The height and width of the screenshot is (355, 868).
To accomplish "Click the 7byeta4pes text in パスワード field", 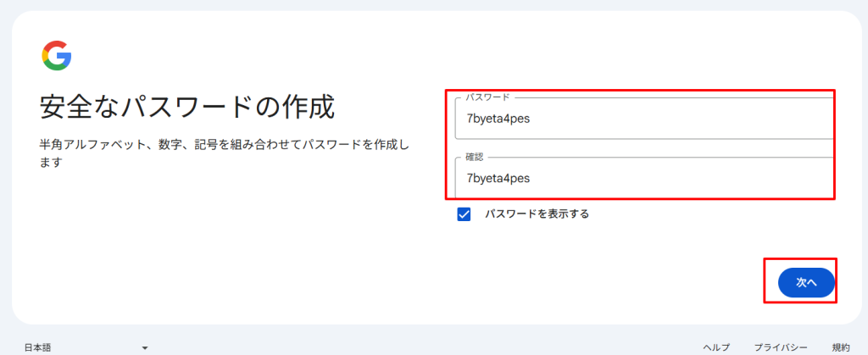I will click(498, 119).
